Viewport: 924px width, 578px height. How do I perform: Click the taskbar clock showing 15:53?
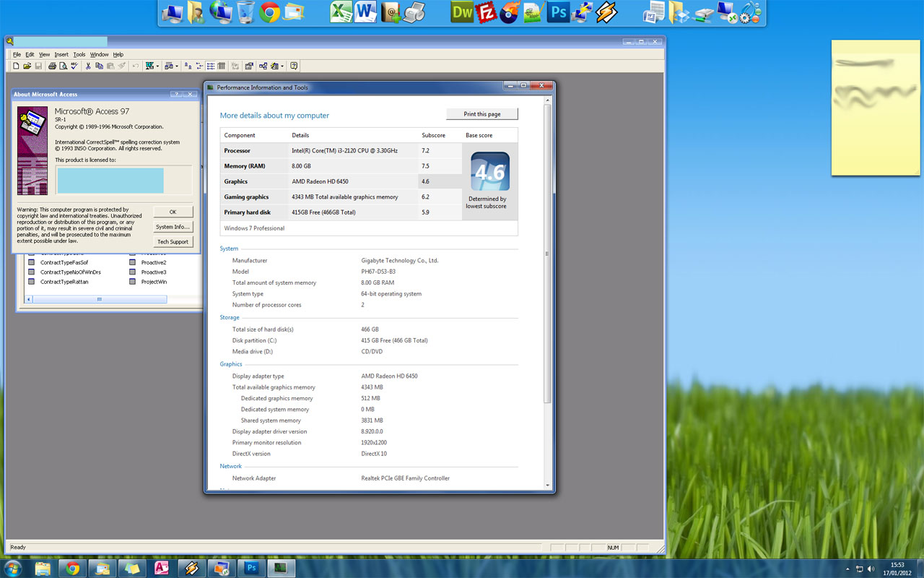[897, 569]
